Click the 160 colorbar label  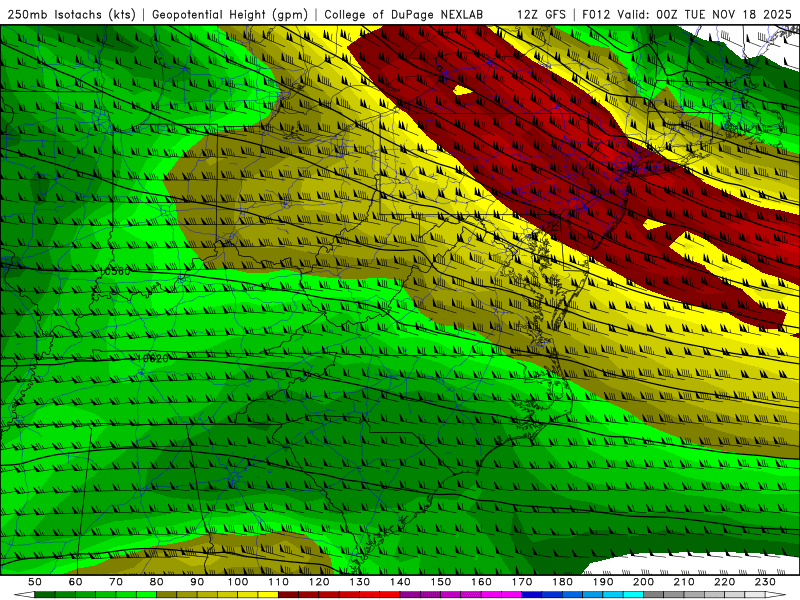482,582
